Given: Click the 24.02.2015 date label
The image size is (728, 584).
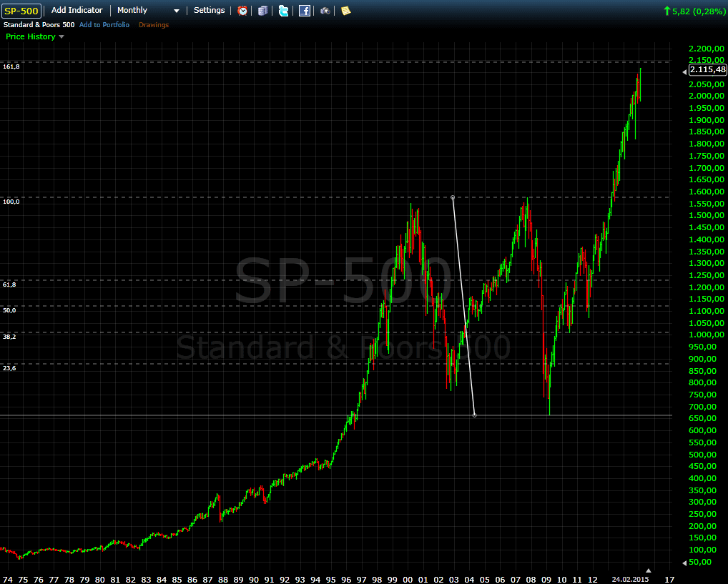Looking at the screenshot, I should click(x=630, y=579).
